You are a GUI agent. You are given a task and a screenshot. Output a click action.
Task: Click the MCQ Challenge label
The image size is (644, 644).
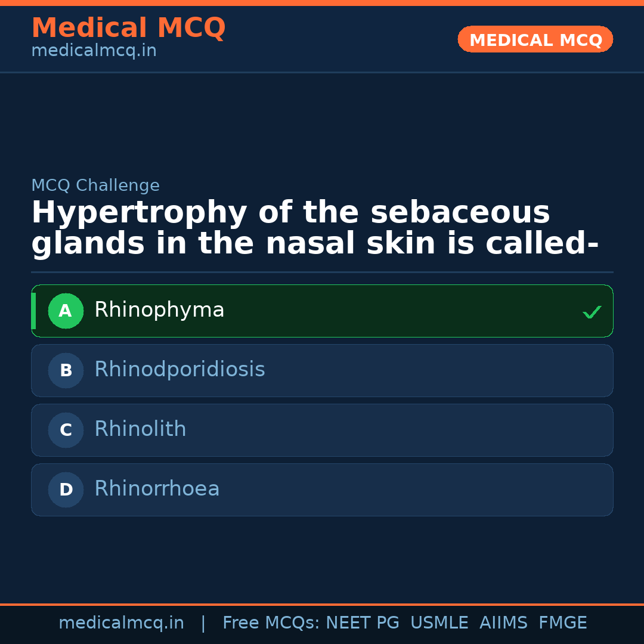click(x=95, y=185)
